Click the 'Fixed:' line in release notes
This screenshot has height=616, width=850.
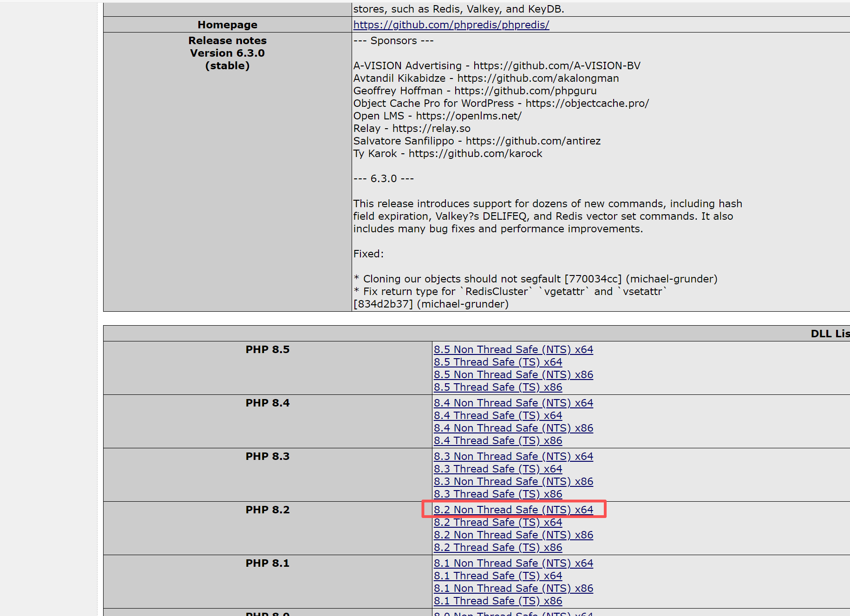[369, 254]
